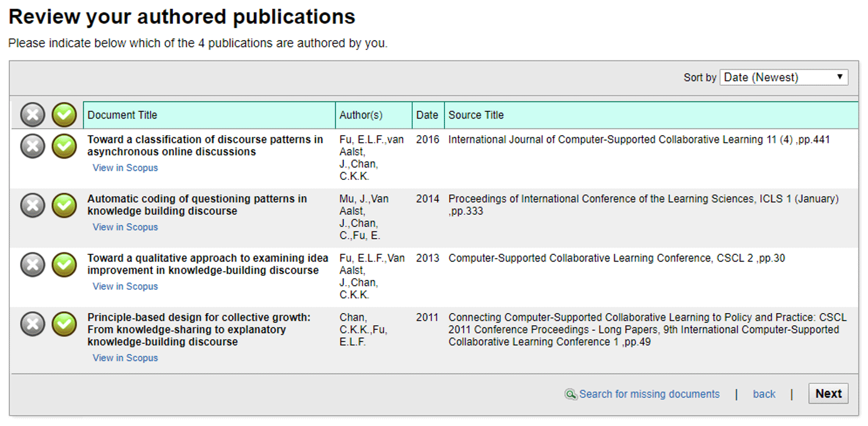Reject all publications using header X icon

(x=32, y=115)
